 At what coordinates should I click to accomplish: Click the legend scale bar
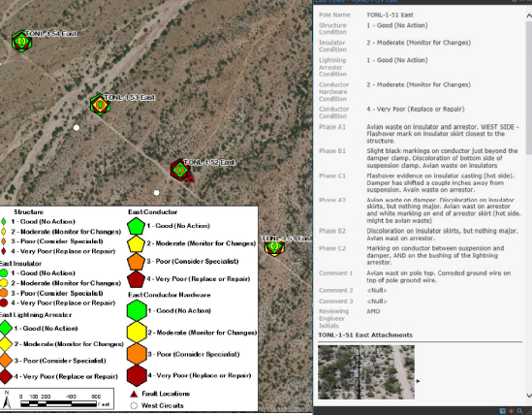58,403
